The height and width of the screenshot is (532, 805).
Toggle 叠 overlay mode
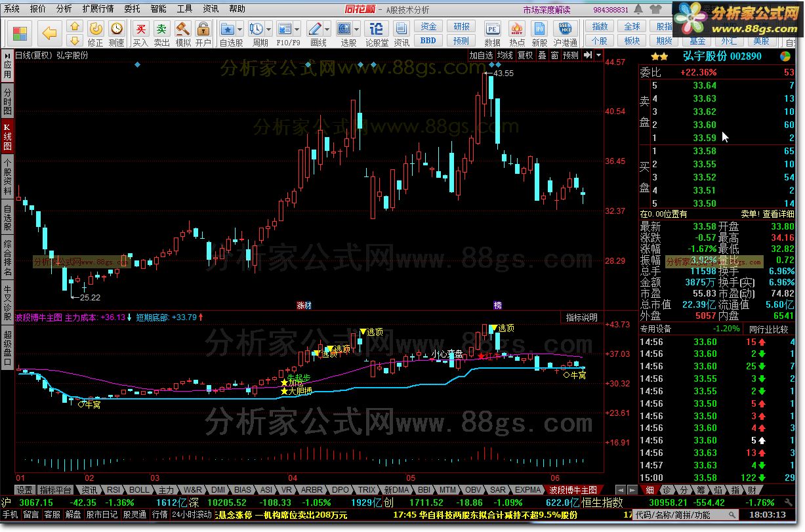tap(543, 55)
